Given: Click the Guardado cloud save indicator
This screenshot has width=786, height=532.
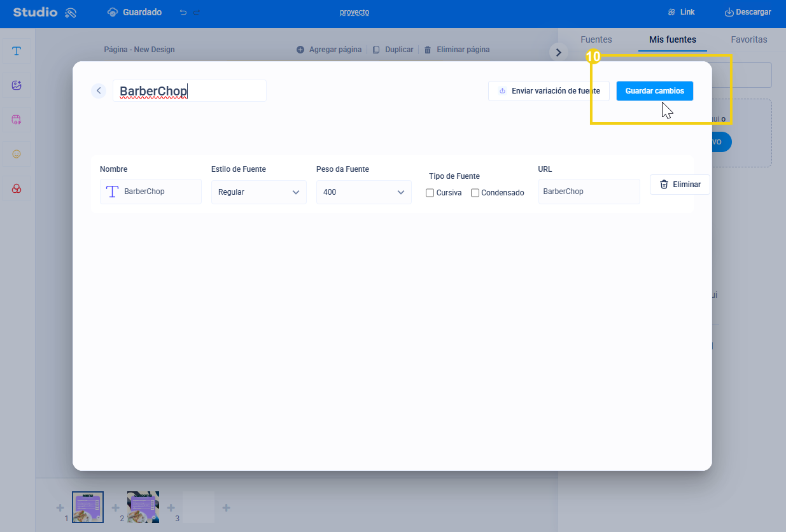Looking at the screenshot, I should pyautogui.click(x=134, y=12).
